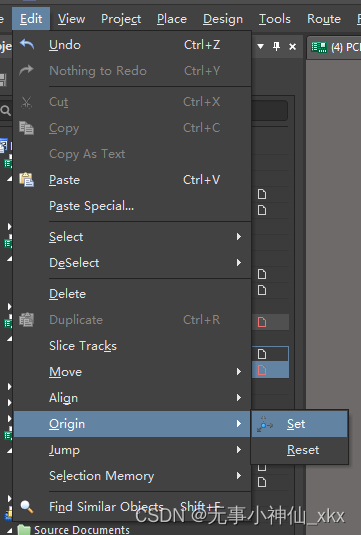Click the panel search magnifier icon

(x=5, y=111)
